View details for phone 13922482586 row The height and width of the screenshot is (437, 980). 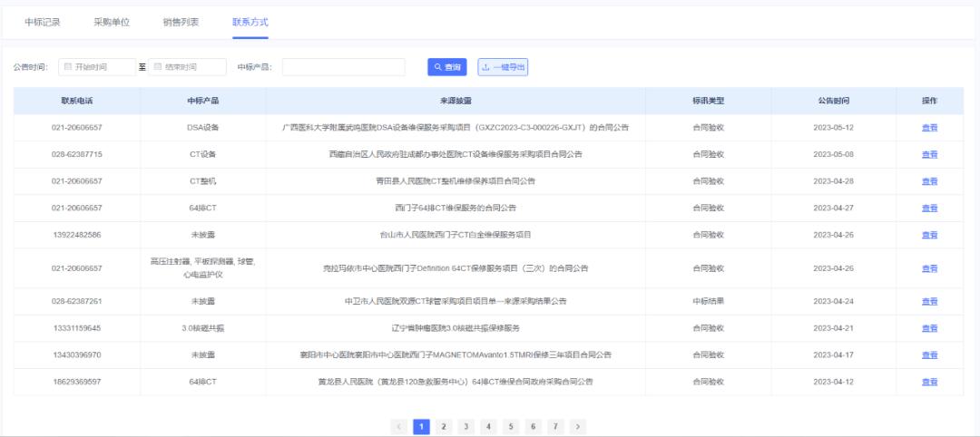[929, 235]
